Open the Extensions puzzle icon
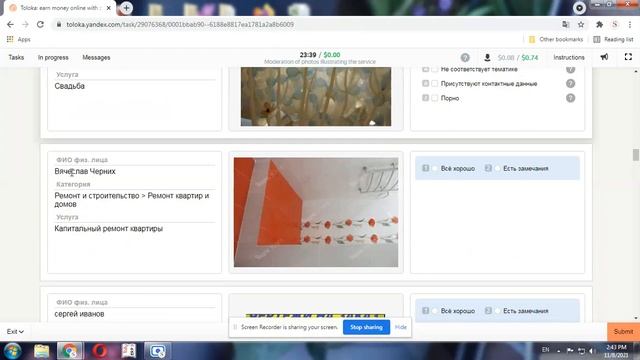 599,24
